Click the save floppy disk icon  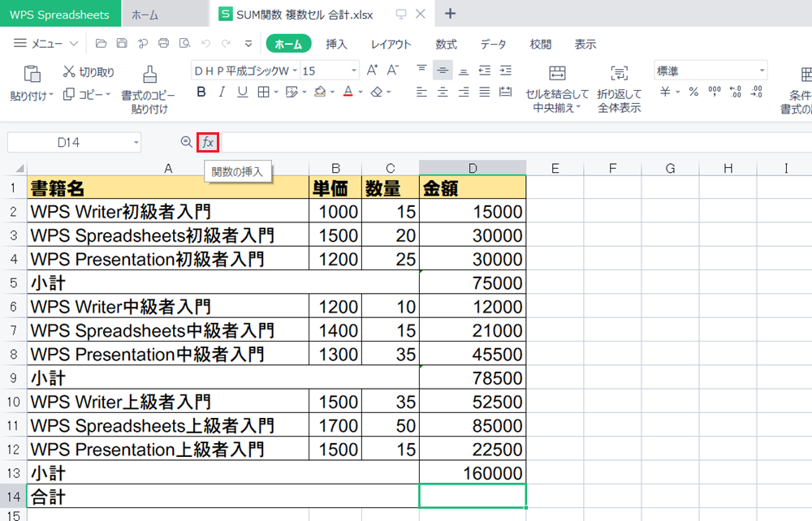pyautogui.click(x=122, y=44)
